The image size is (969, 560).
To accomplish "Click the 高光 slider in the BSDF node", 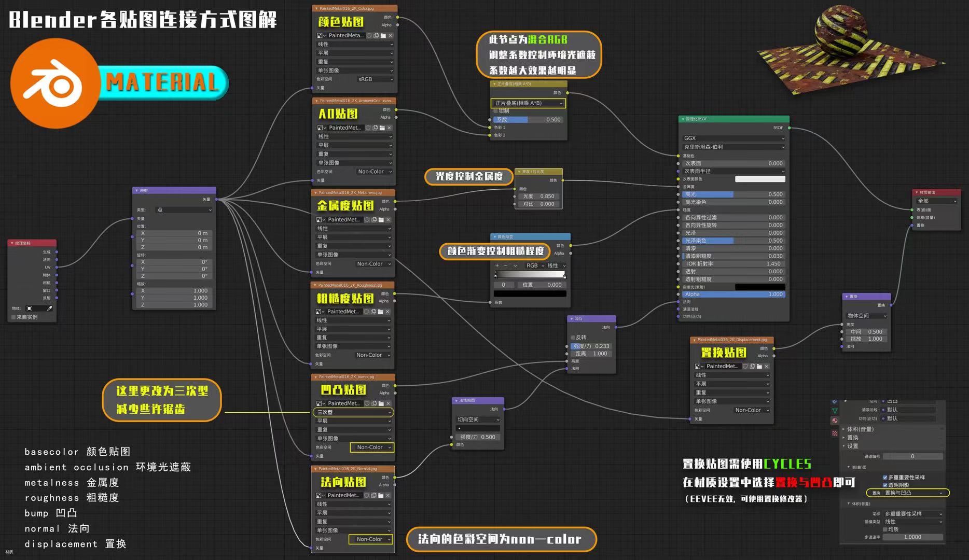I will (732, 194).
